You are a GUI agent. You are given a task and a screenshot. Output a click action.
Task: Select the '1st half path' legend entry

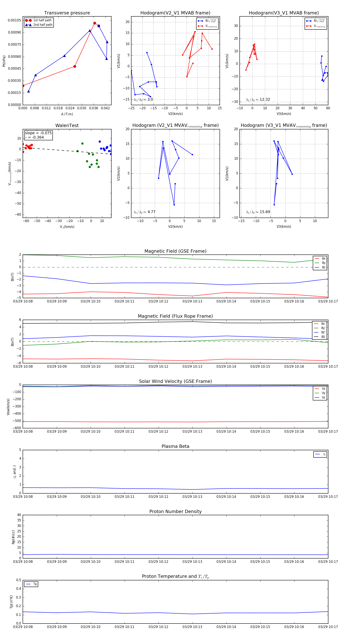tap(38, 20)
